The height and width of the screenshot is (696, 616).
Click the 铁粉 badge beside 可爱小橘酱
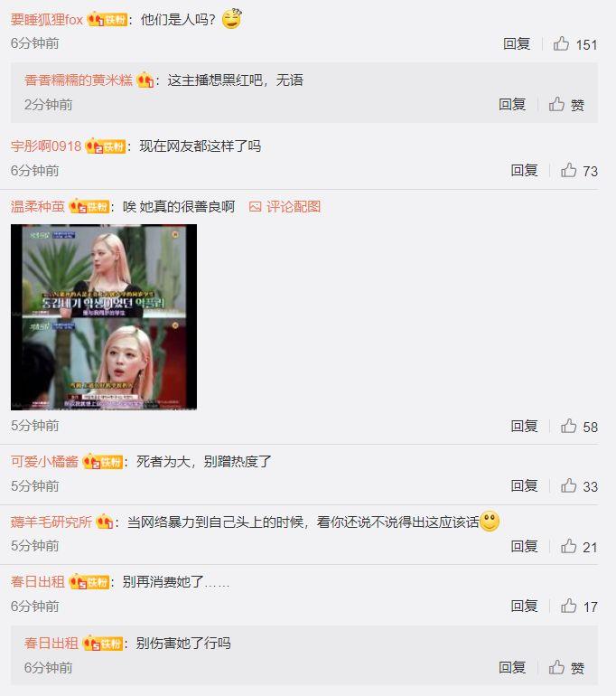[102, 462]
